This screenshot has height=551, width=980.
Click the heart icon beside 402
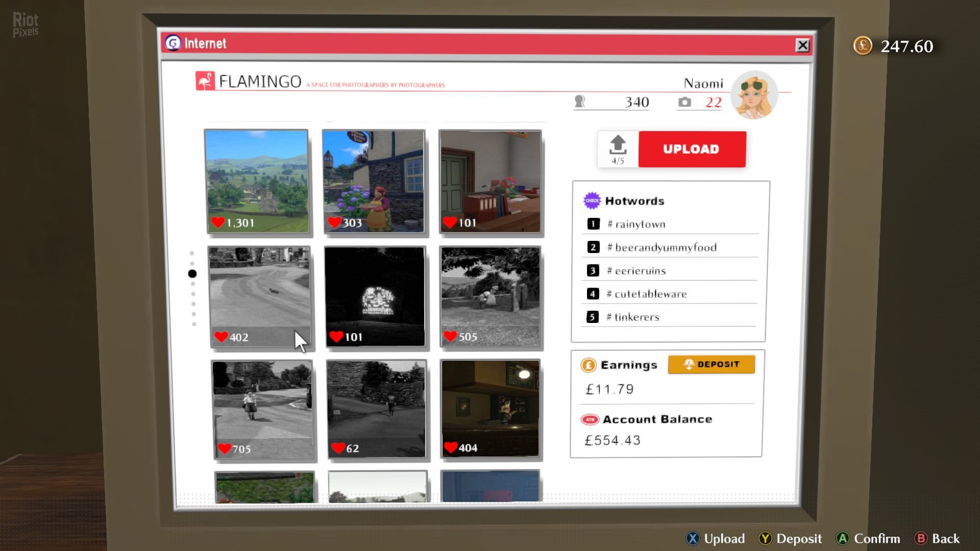click(221, 337)
